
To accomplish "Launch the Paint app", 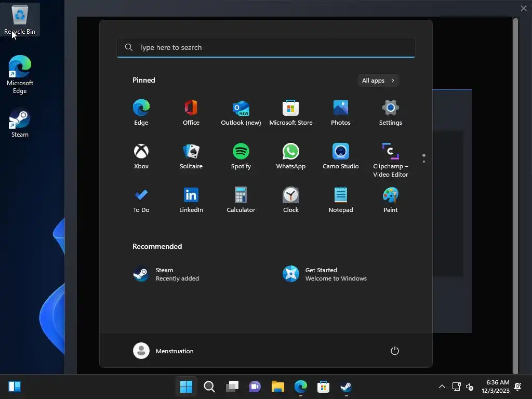I will pos(391,200).
